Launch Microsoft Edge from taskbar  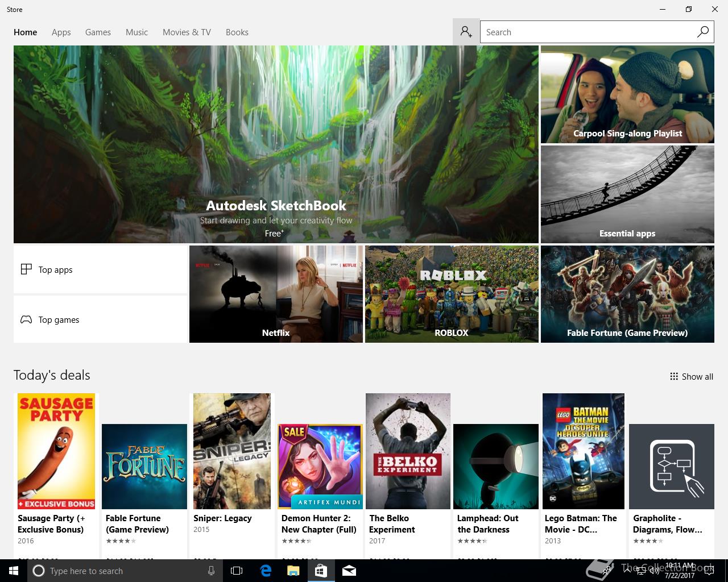(266, 571)
